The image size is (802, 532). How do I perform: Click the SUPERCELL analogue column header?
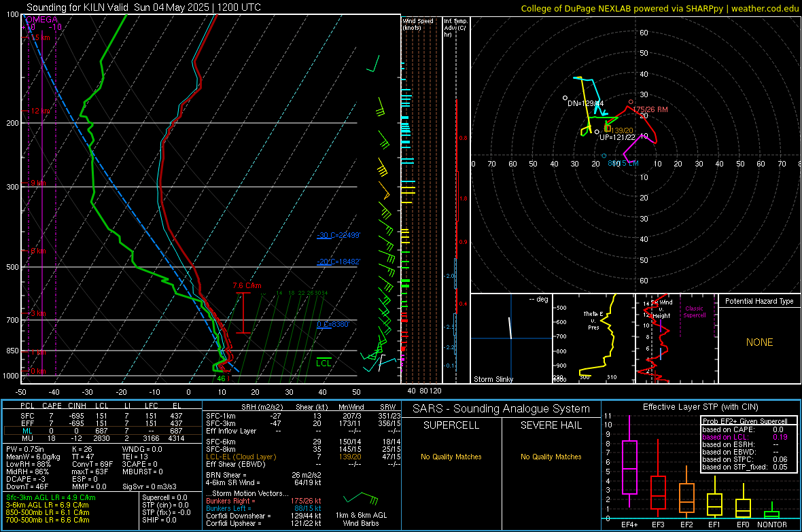pyautogui.click(x=451, y=425)
